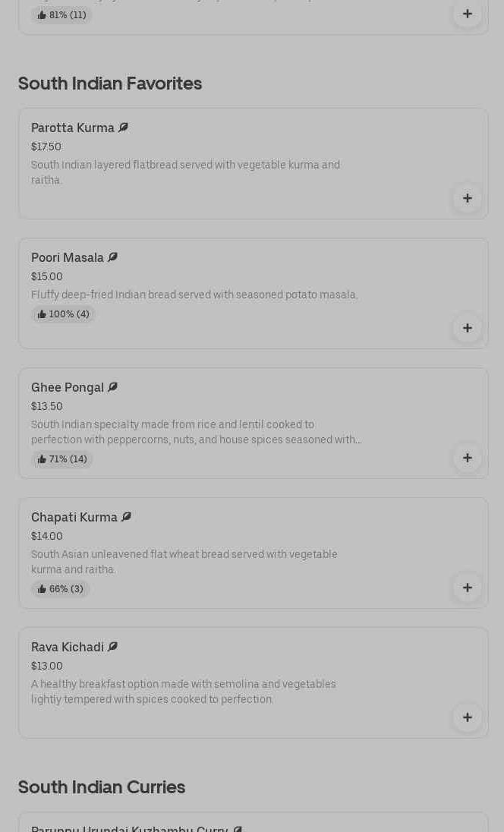Add Poori Masala to cart
Viewport: 504px width, 832px height.
click(467, 328)
